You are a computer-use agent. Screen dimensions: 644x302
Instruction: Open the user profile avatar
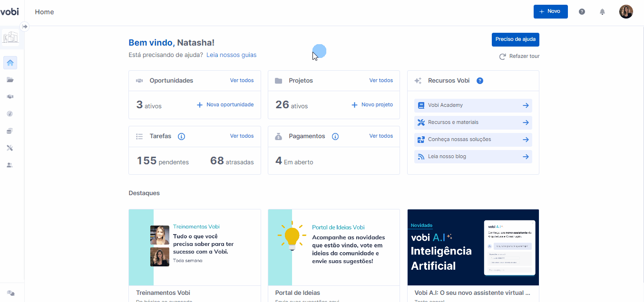(626, 12)
